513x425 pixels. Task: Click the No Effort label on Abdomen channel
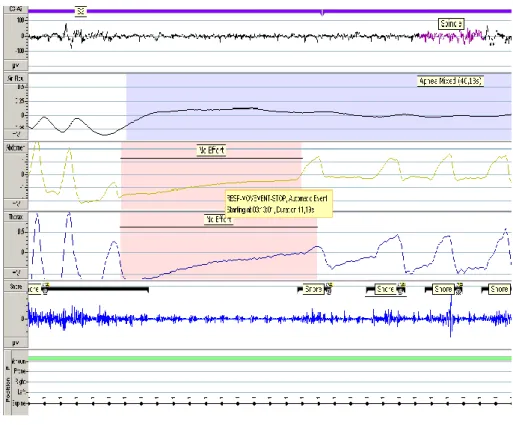(x=211, y=150)
